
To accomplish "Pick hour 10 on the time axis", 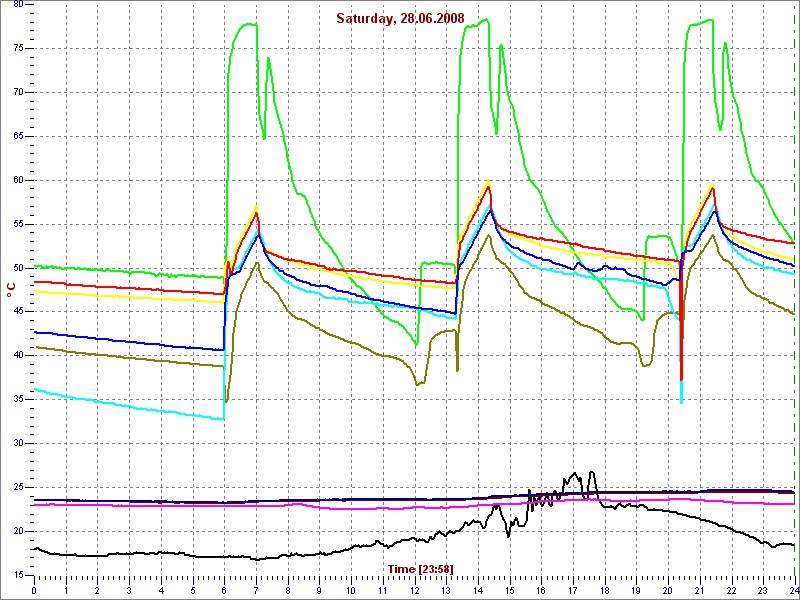I will tap(351, 590).
